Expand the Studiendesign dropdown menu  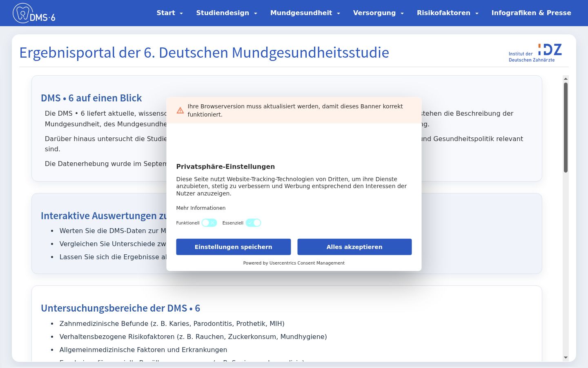(x=227, y=13)
